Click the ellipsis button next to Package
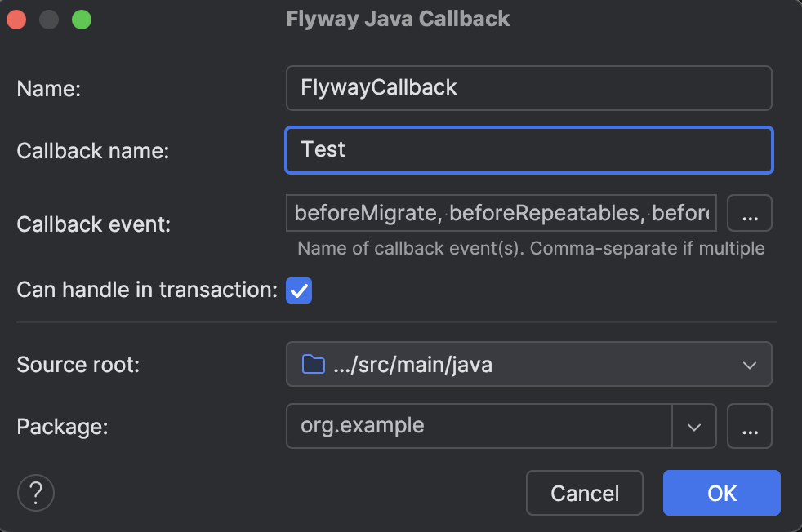Screen dimensions: 802x532 (750, 425)
